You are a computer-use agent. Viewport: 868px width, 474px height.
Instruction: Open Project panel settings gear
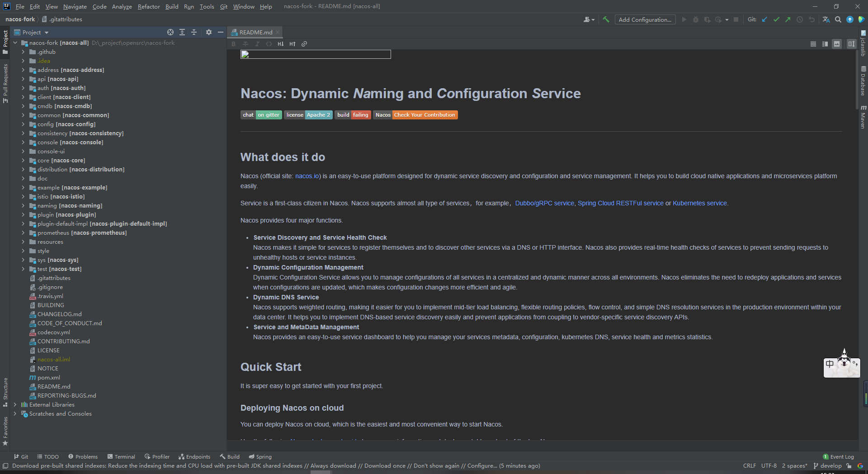pyautogui.click(x=208, y=32)
